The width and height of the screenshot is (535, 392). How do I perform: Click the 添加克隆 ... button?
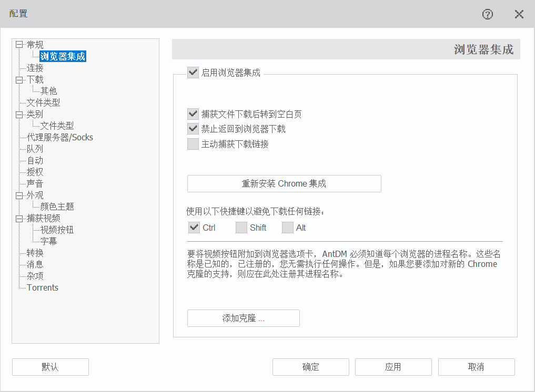(243, 318)
